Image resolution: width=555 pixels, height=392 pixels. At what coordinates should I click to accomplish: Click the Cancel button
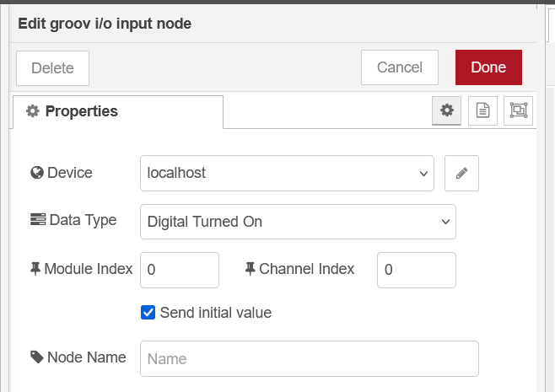400,67
